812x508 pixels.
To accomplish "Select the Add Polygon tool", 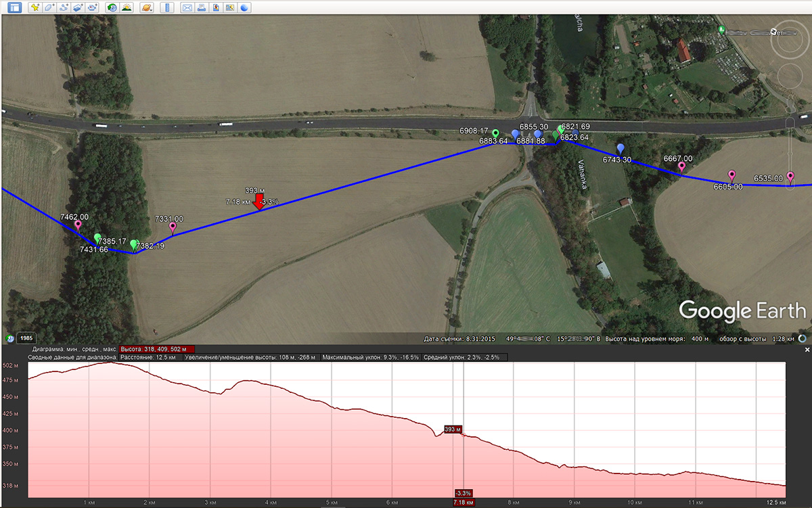I will pyautogui.click(x=49, y=8).
